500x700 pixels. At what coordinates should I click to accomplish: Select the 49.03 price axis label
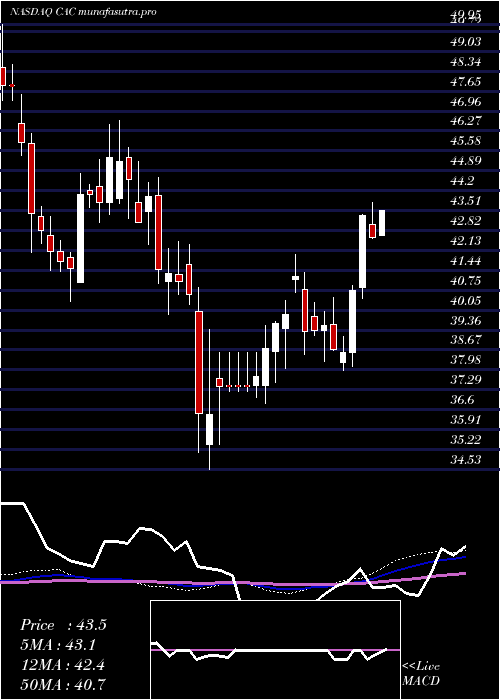click(466, 42)
